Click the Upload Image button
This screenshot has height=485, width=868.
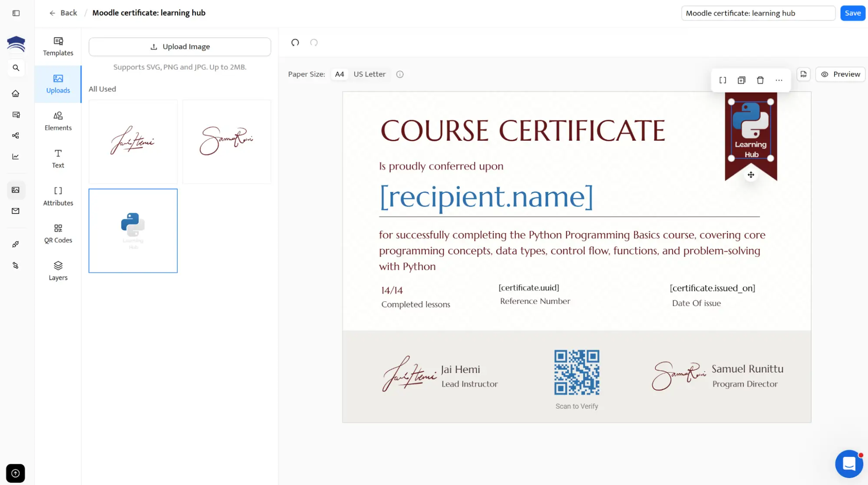pyautogui.click(x=180, y=46)
